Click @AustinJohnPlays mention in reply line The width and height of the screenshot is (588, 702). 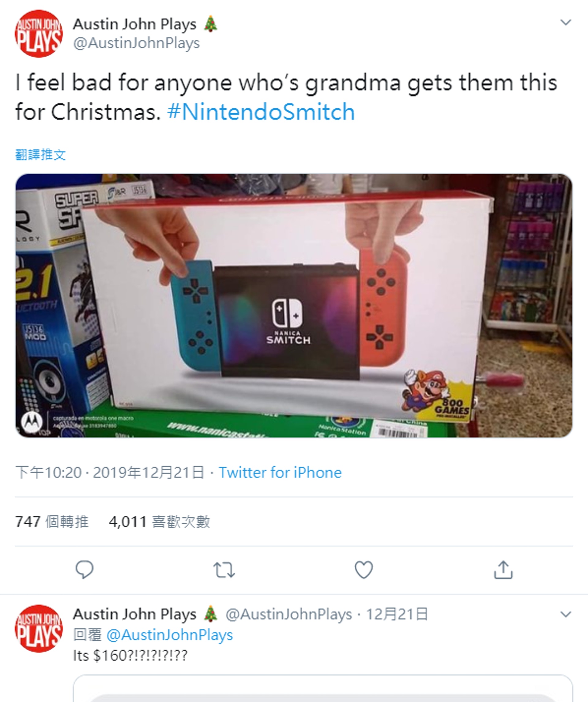pyautogui.click(x=169, y=635)
